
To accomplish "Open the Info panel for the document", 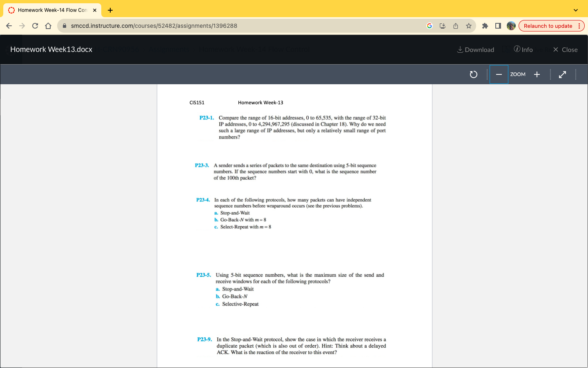I will click(523, 49).
